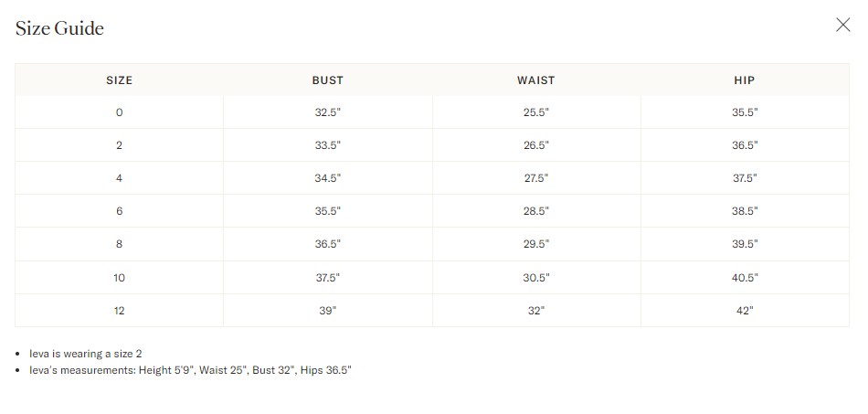The height and width of the screenshot is (414, 868).
Task: Click the Size Guide heading
Action: pyautogui.click(x=59, y=28)
